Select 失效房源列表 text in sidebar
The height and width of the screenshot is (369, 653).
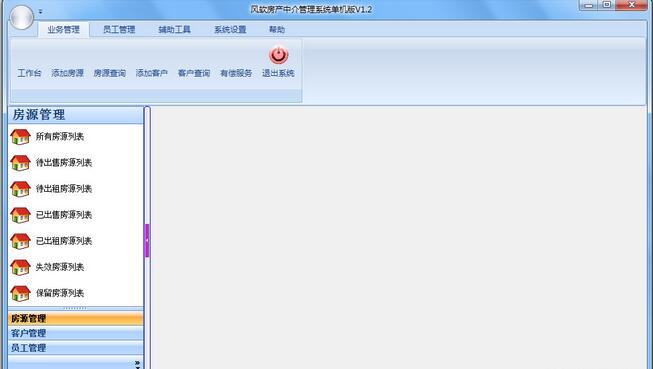tap(60, 267)
